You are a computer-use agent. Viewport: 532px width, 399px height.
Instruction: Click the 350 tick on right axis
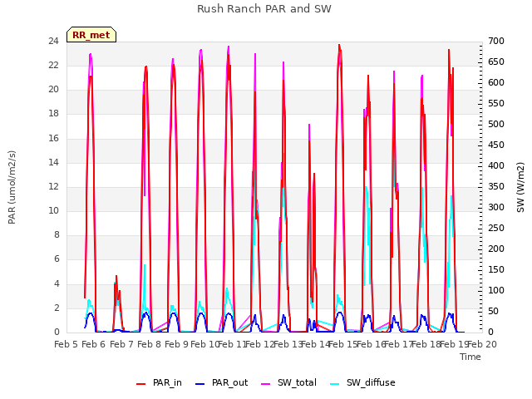coord(496,187)
